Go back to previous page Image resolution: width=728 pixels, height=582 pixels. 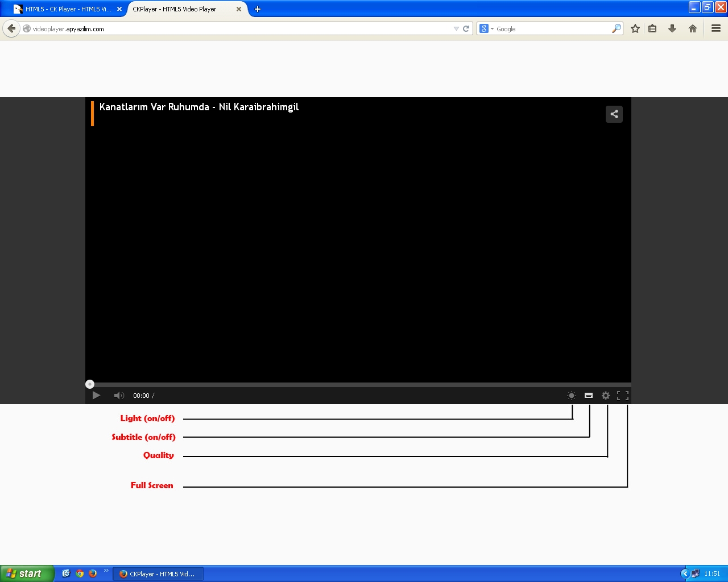coord(11,28)
